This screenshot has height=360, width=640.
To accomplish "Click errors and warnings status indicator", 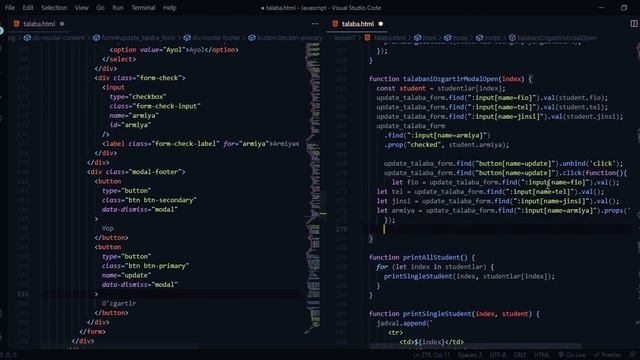I will 8,355.
